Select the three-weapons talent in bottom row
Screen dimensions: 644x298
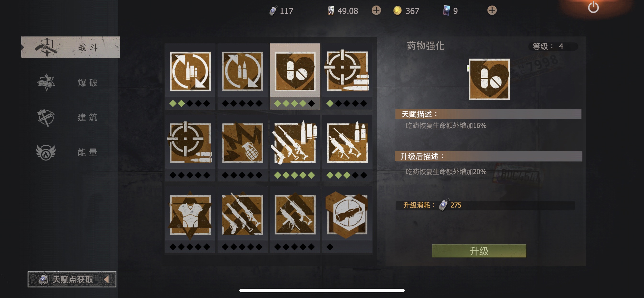coord(242,215)
